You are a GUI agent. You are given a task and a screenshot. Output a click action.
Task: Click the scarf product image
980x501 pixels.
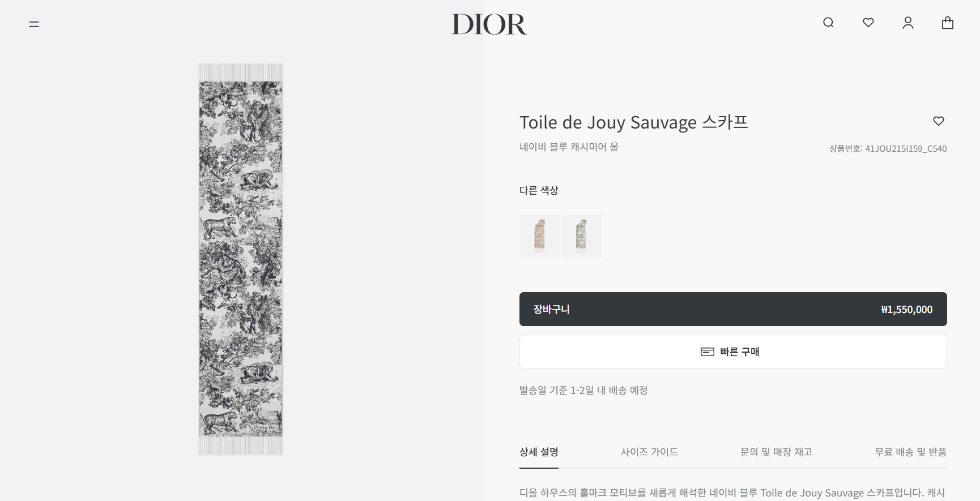point(241,259)
